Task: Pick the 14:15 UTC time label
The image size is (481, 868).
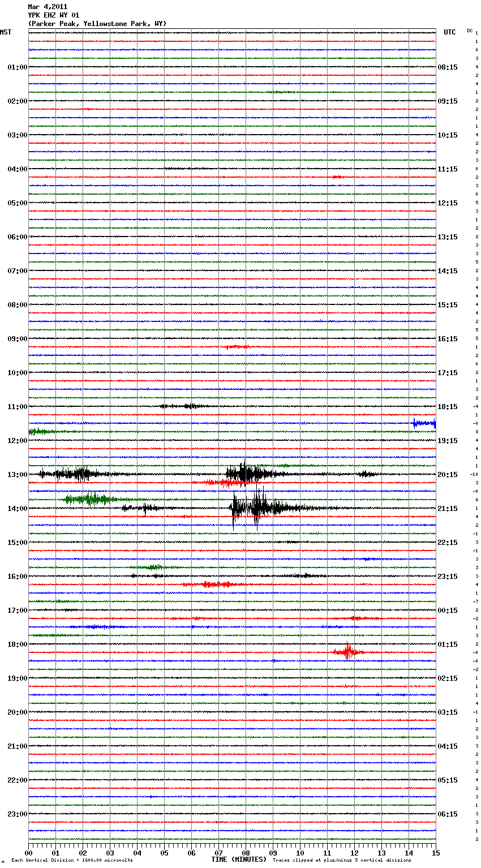Action: coord(448,271)
